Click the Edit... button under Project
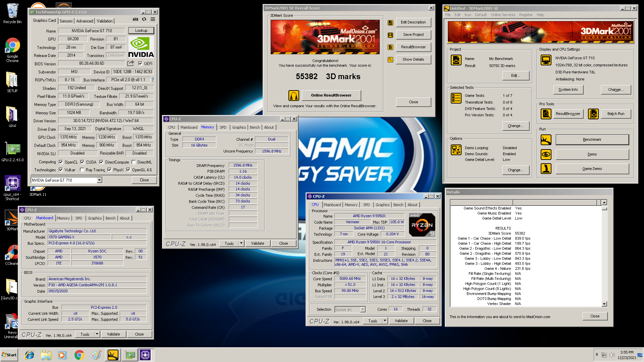This screenshot has height=362, width=644. click(x=516, y=75)
